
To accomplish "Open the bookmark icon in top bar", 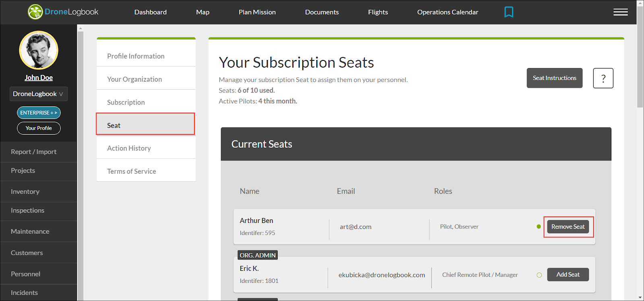I will 509,12.
